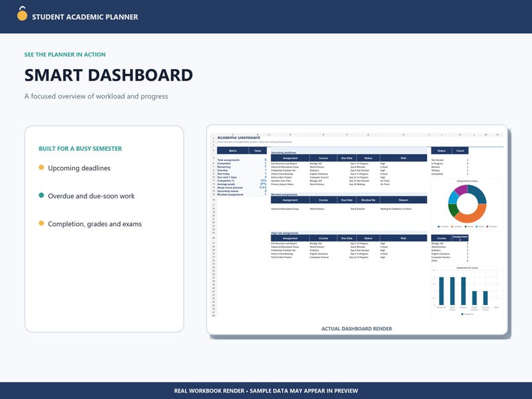Click 'Poetry Close Reading' in High risk assignments
Viewport: 532px width, 399px height.
(282, 254)
